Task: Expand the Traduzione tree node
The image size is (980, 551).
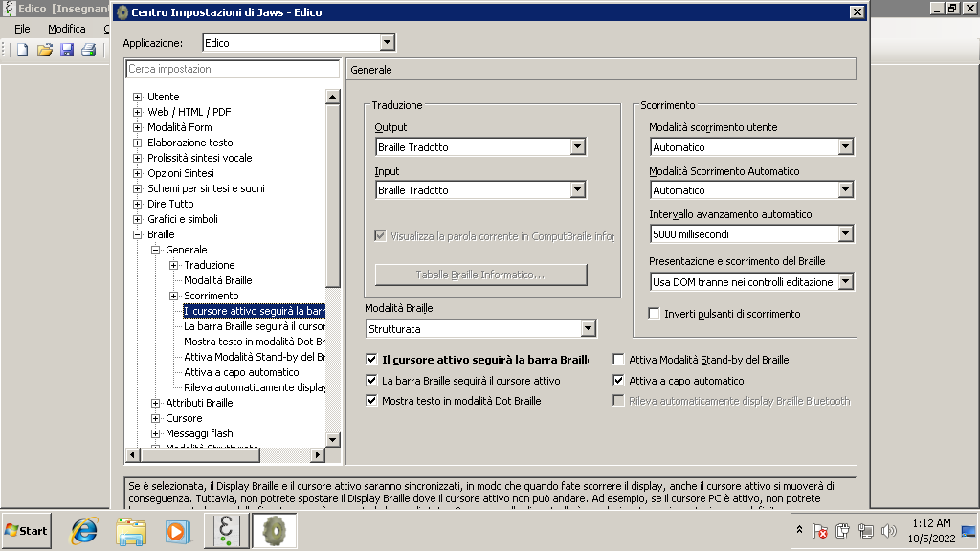Action: point(174,266)
